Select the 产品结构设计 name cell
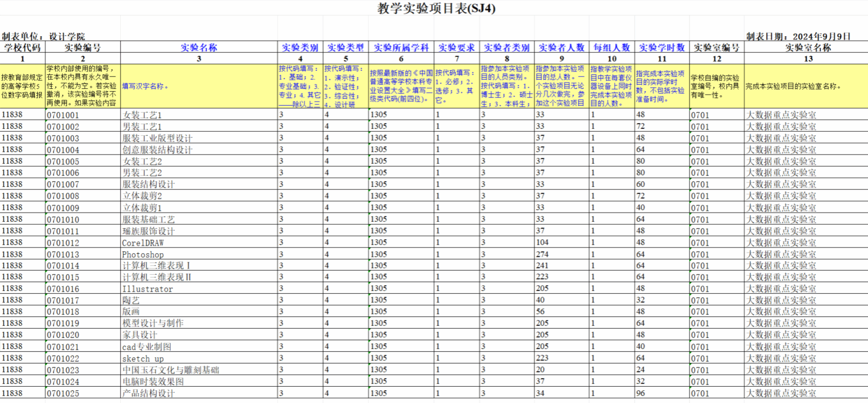 pos(149,393)
